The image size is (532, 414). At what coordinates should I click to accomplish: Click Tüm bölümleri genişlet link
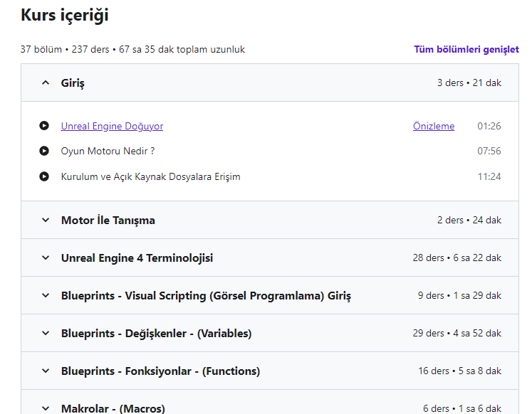pos(466,50)
